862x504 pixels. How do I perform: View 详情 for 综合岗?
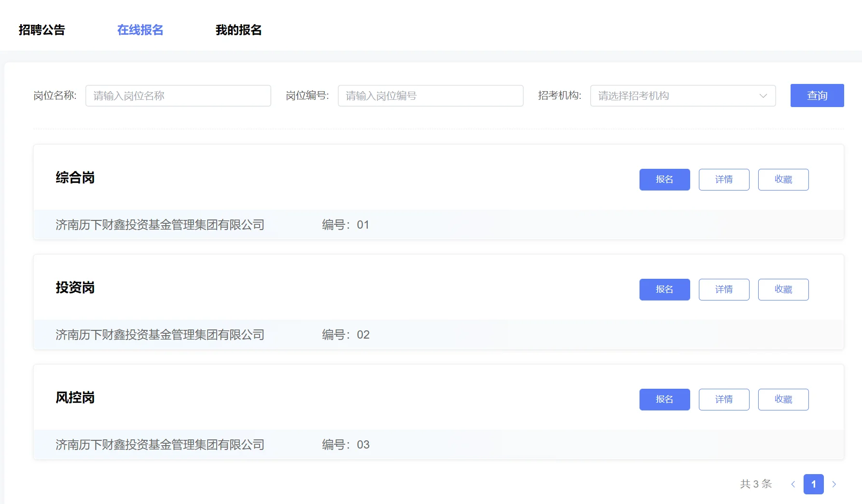[x=724, y=179]
